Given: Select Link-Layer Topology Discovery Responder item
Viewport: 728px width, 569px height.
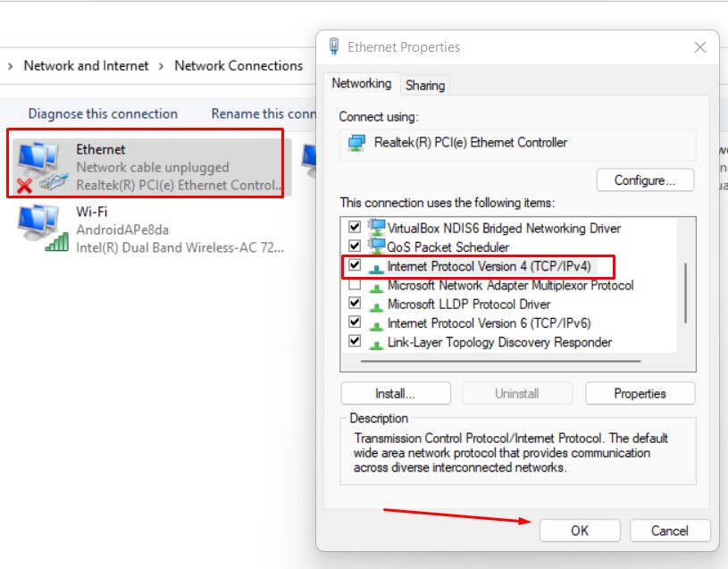Looking at the screenshot, I should (x=499, y=342).
